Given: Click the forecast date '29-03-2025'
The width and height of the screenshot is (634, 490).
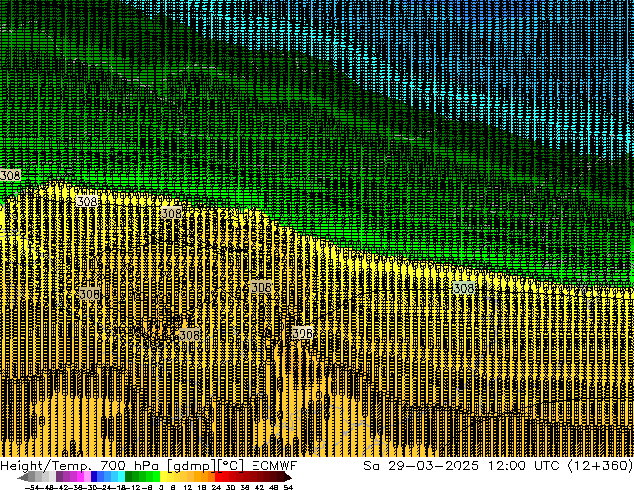Looking at the screenshot, I should click(433, 466).
